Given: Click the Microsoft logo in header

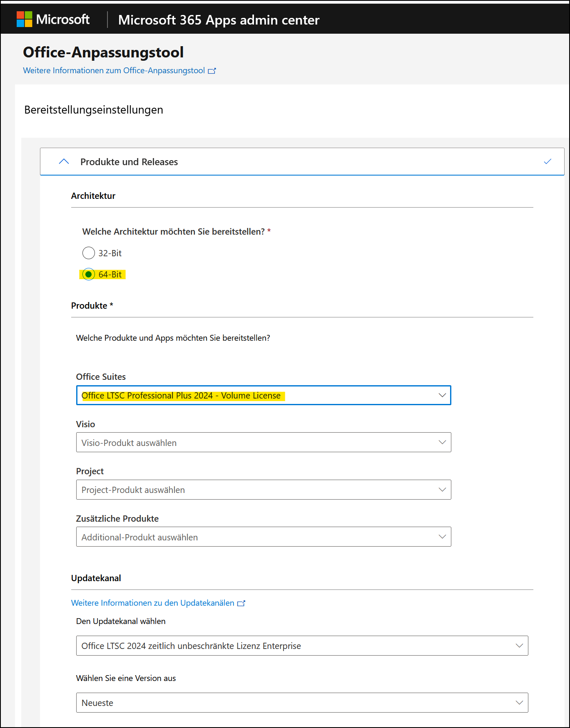Looking at the screenshot, I should pyautogui.click(x=53, y=20).
